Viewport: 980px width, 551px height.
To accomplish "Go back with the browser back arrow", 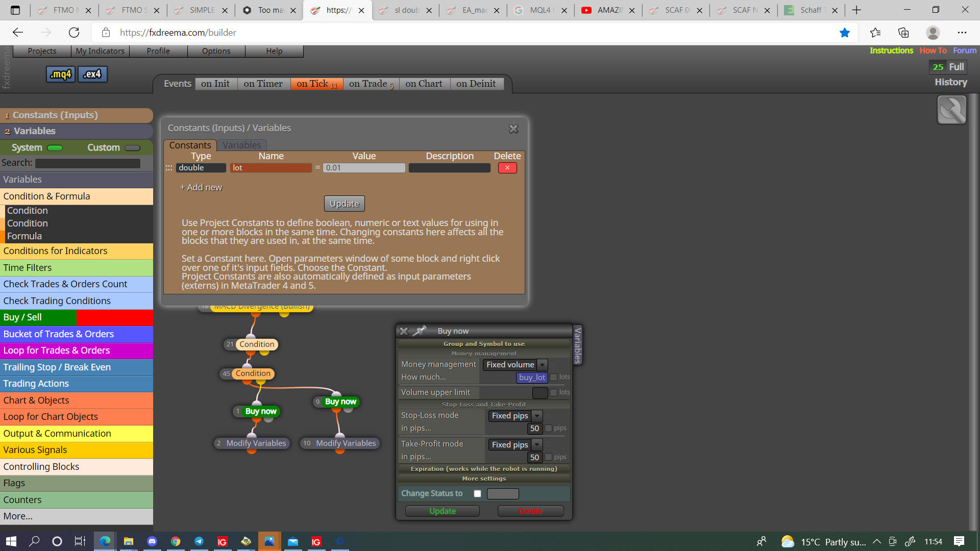I will pos(18,33).
